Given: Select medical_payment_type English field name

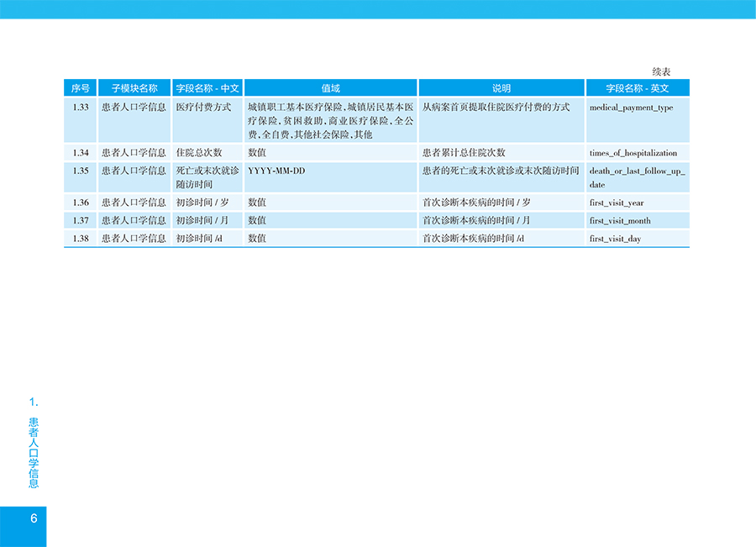Looking at the screenshot, I should click(631, 108).
